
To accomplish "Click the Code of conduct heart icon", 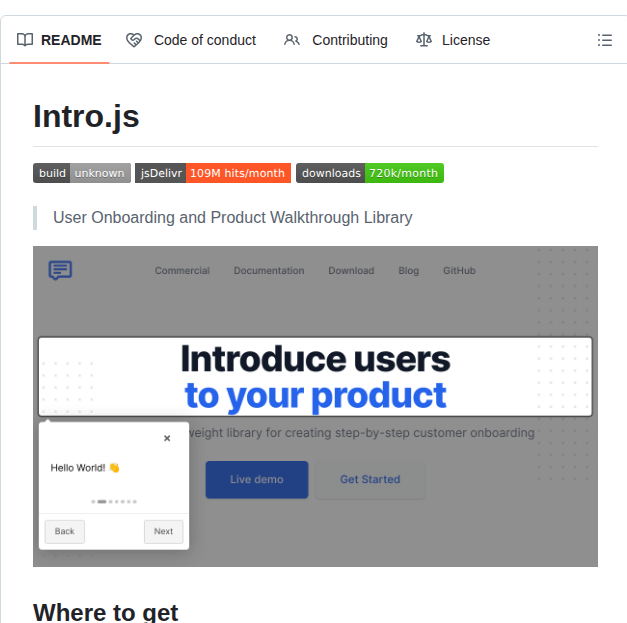I will point(134,40).
